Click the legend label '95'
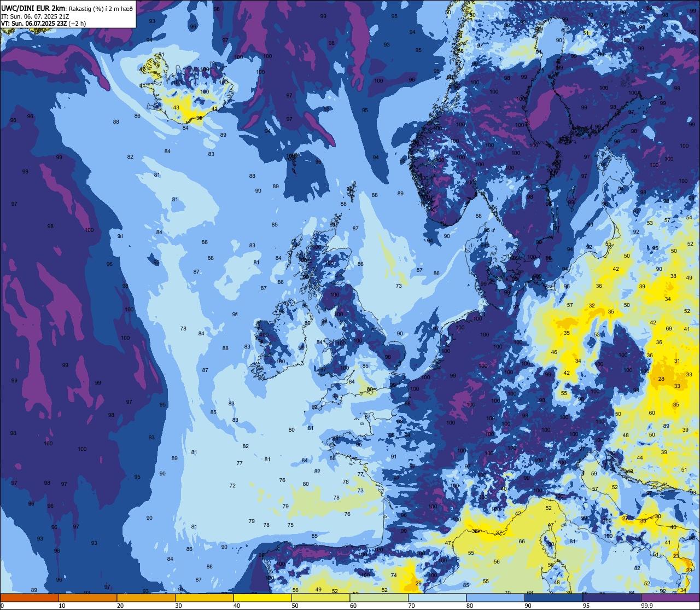The height and width of the screenshot is (610, 700). [x=586, y=606]
